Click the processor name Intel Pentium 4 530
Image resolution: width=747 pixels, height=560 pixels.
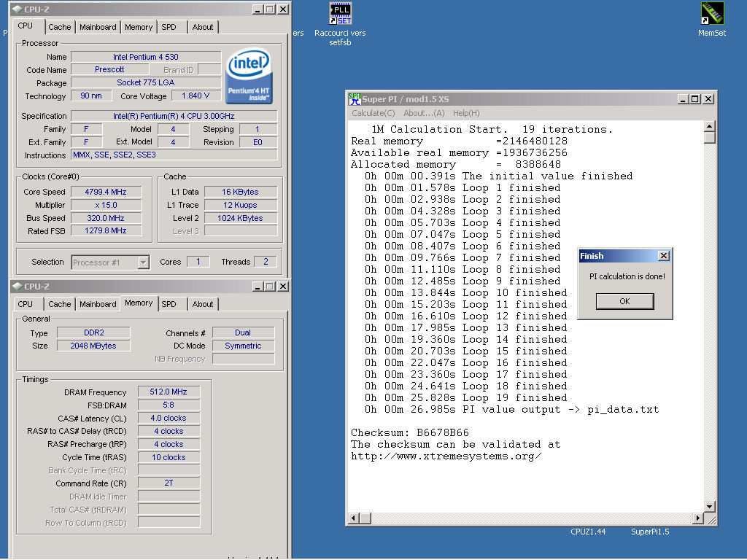(146, 57)
